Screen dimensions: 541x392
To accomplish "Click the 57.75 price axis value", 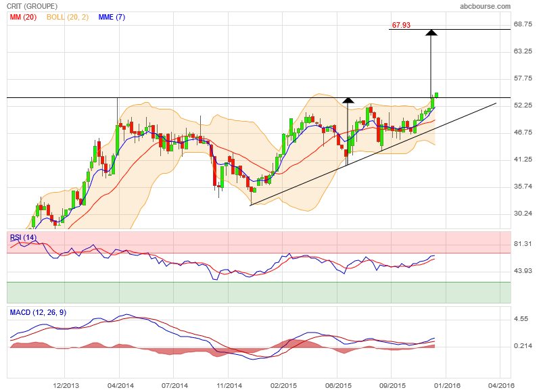I will [x=523, y=78].
